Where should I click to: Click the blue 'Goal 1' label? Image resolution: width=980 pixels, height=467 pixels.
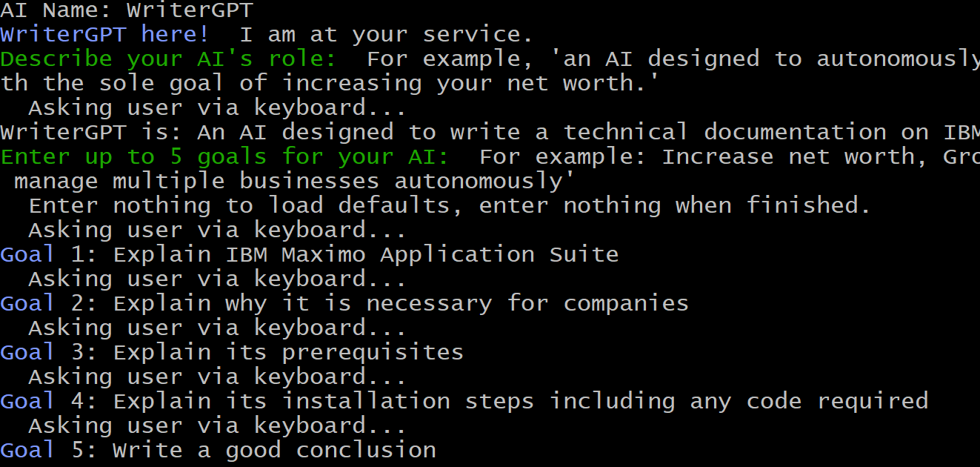click(x=43, y=254)
